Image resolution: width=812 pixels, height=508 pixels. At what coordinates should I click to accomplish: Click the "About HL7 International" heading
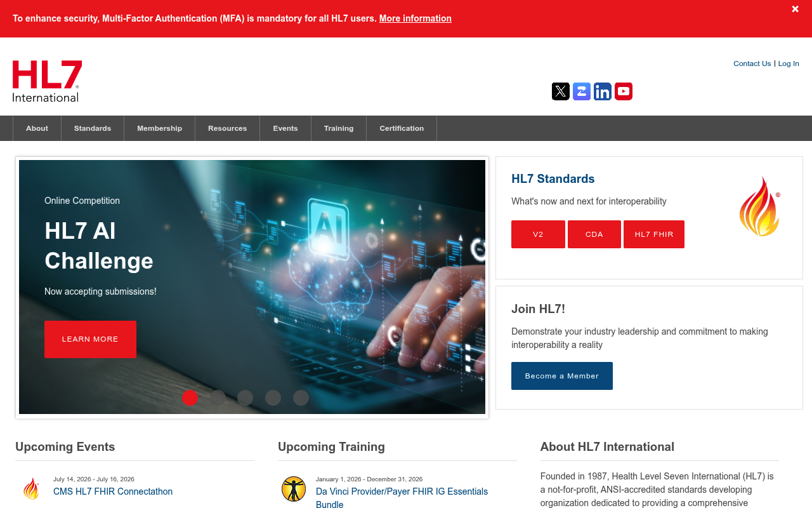(x=607, y=447)
